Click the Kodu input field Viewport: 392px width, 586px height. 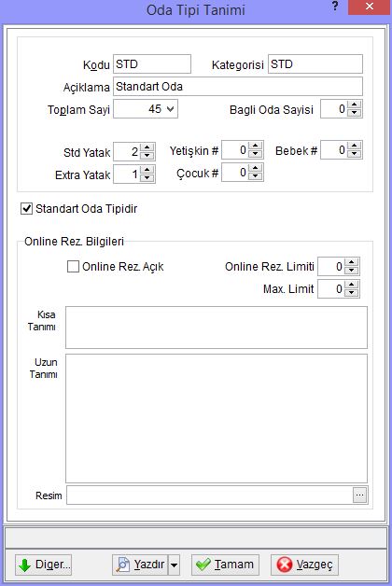[152, 63]
